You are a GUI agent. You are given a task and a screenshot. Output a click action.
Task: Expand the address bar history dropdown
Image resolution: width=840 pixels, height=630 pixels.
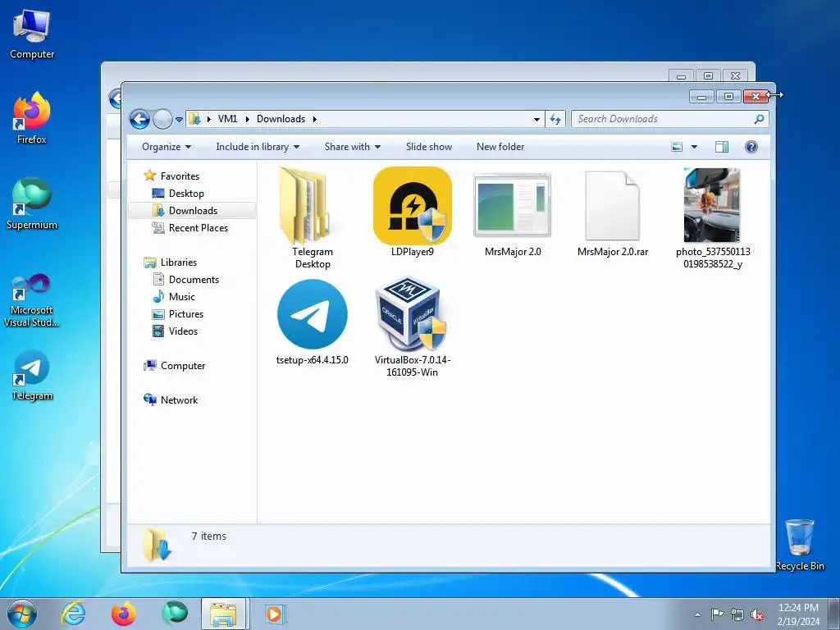click(536, 120)
